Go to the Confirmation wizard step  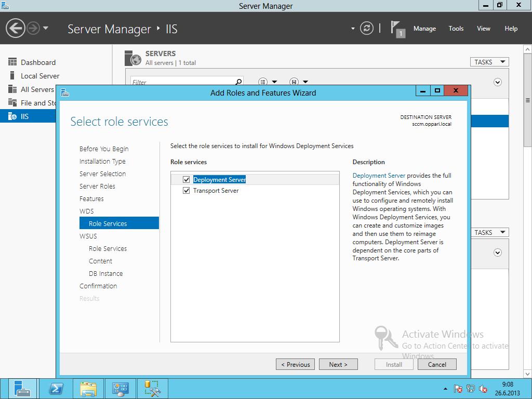point(98,286)
